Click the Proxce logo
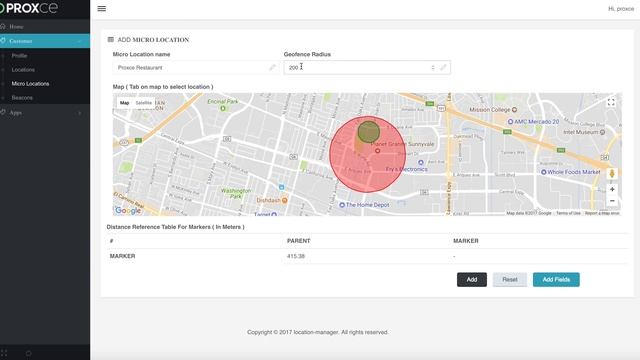The height and width of the screenshot is (360, 640). 29,8
